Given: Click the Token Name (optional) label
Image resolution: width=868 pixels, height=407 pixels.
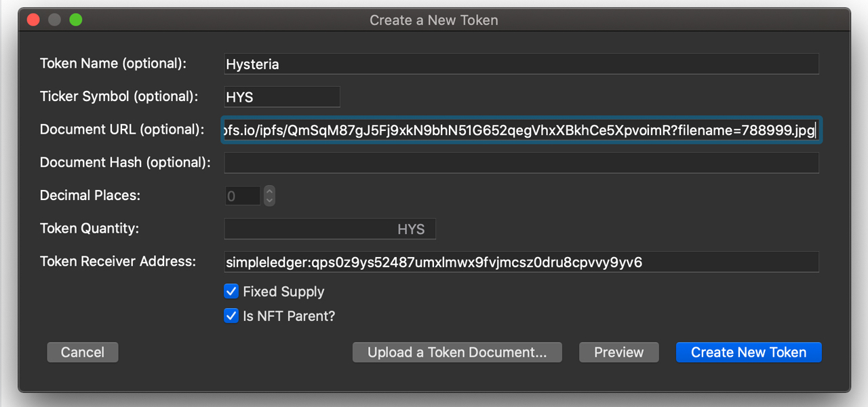Looking at the screenshot, I should (113, 64).
